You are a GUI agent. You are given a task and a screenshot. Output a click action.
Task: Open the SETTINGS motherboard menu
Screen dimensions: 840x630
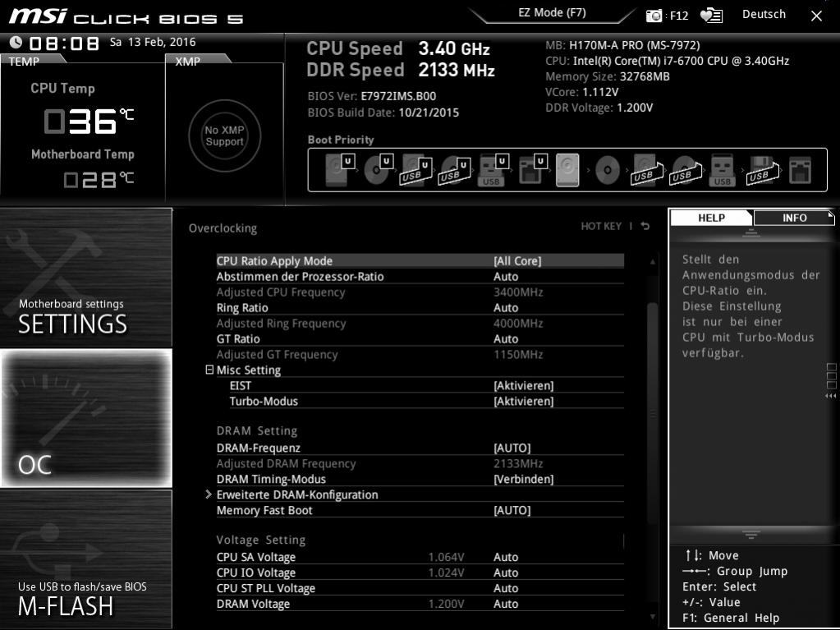(86, 278)
